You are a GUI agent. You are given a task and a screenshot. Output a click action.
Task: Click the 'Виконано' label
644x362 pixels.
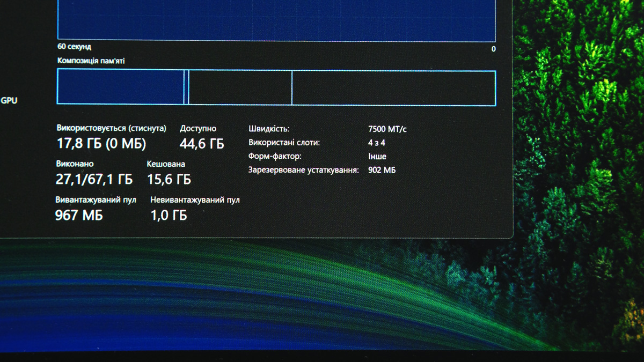click(x=75, y=164)
